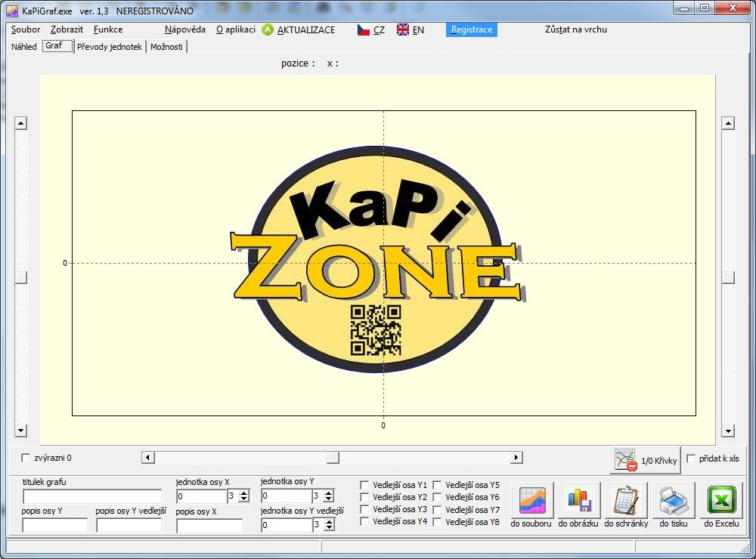756x559 pixels.
Task: Select the CZ language label
Action: tap(379, 30)
